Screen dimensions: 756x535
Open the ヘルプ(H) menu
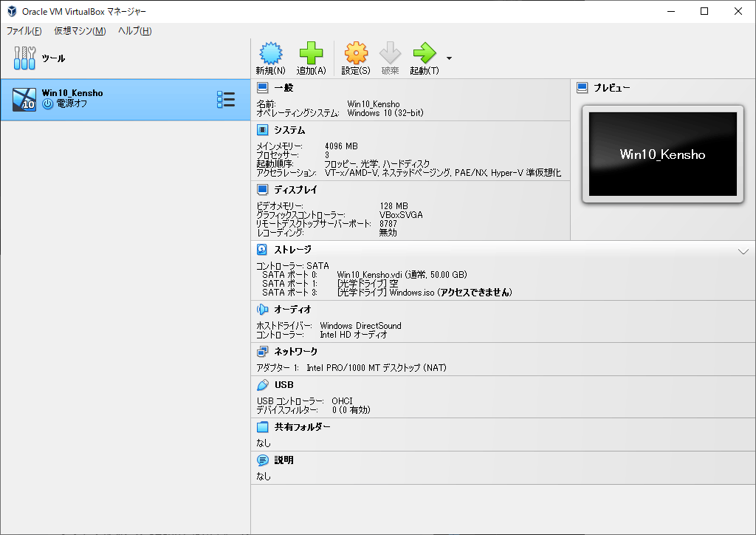[x=134, y=31]
